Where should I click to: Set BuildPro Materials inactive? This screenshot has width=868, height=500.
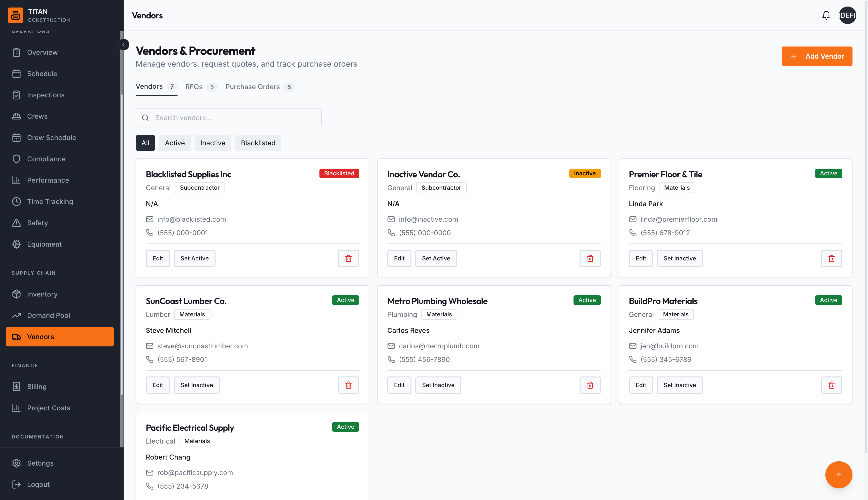[680, 385]
